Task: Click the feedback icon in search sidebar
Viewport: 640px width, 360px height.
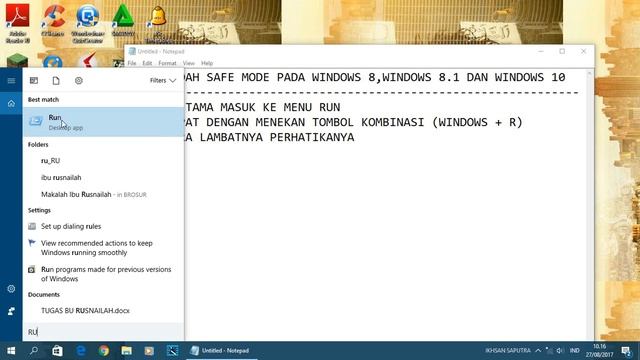Action: pos(11,311)
